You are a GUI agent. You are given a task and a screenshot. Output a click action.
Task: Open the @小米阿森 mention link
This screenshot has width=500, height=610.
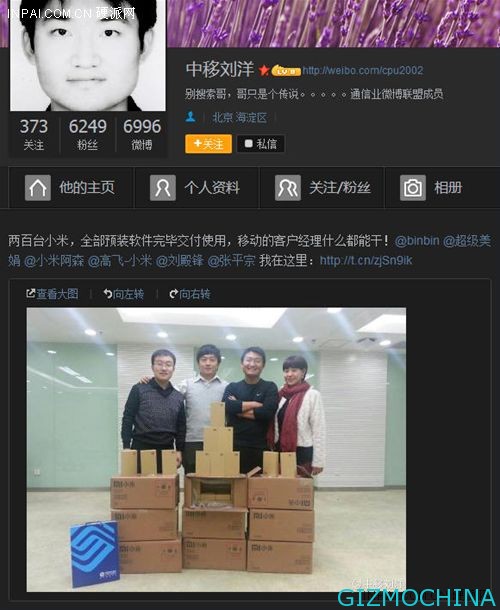point(54,260)
